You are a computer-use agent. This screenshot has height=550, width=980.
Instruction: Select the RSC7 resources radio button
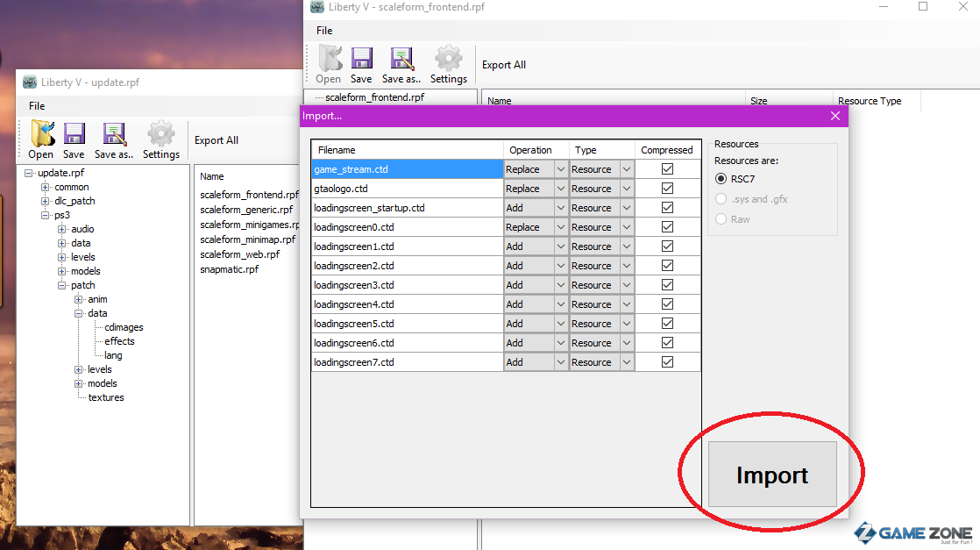[721, 179]
